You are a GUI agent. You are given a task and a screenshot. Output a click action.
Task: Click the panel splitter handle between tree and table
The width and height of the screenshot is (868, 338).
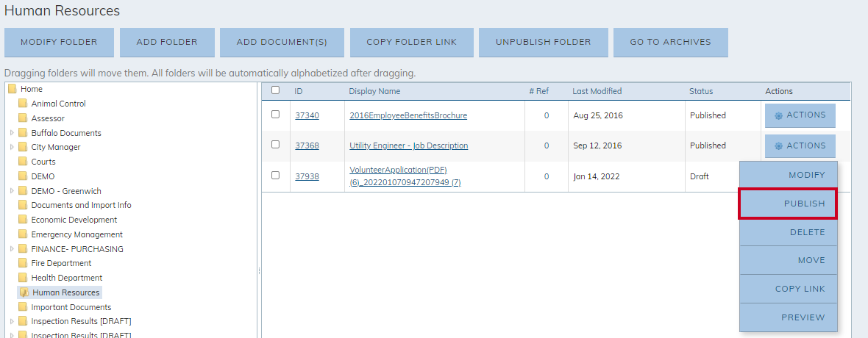pyautogui.click(x=259, y=271)
